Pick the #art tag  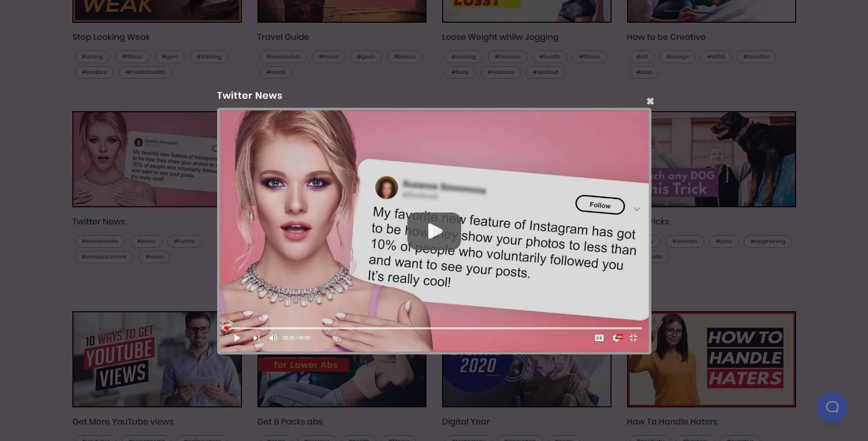coord(642,57)
